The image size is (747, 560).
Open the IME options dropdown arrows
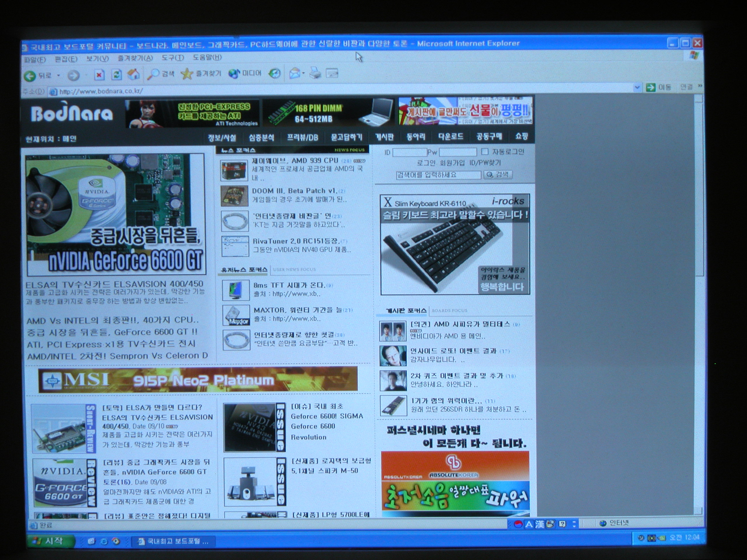[574, 524]
